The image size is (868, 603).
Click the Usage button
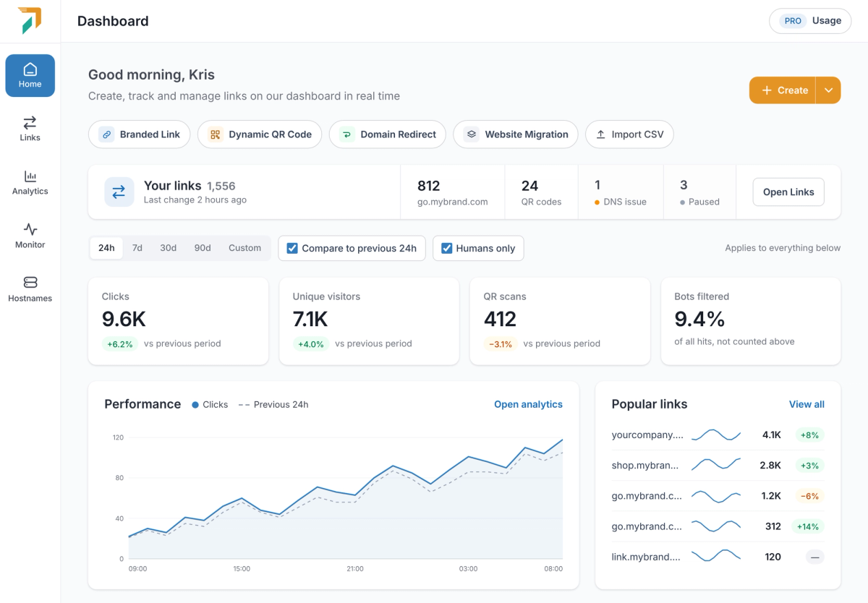pyautogui.click(x=810, y=21)
